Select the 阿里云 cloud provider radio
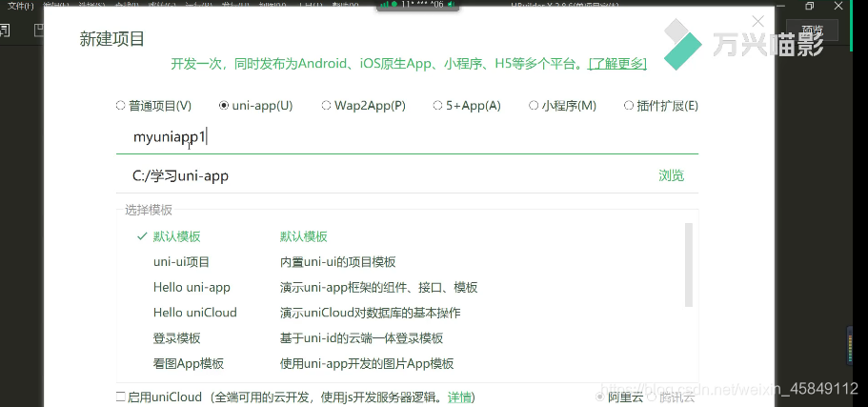The width and height of the screenshot is (868, 407). pyautogui.click(x=599, y=397)
